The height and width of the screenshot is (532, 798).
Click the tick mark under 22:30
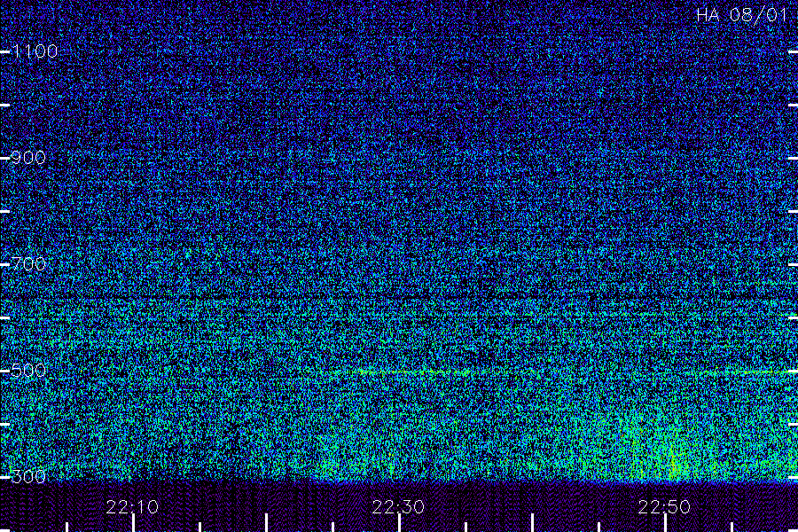pos(400,523)
